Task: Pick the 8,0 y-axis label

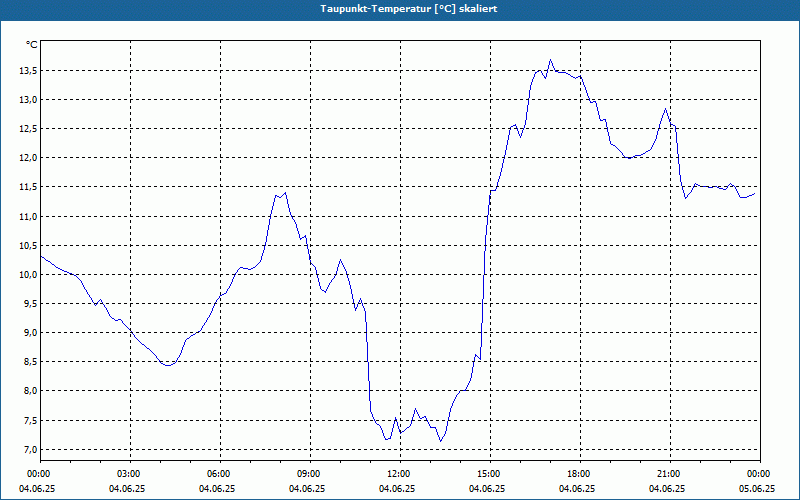Action: tap(30, 391)
